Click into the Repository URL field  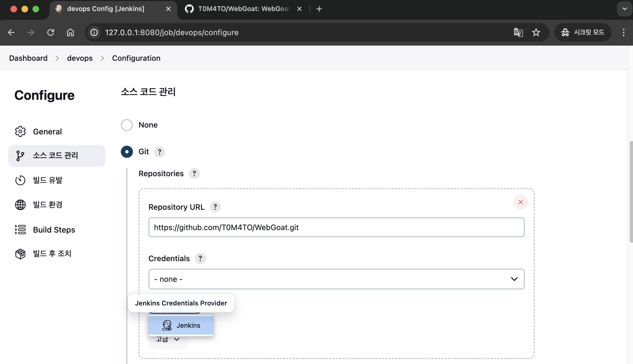pos(336,227)
